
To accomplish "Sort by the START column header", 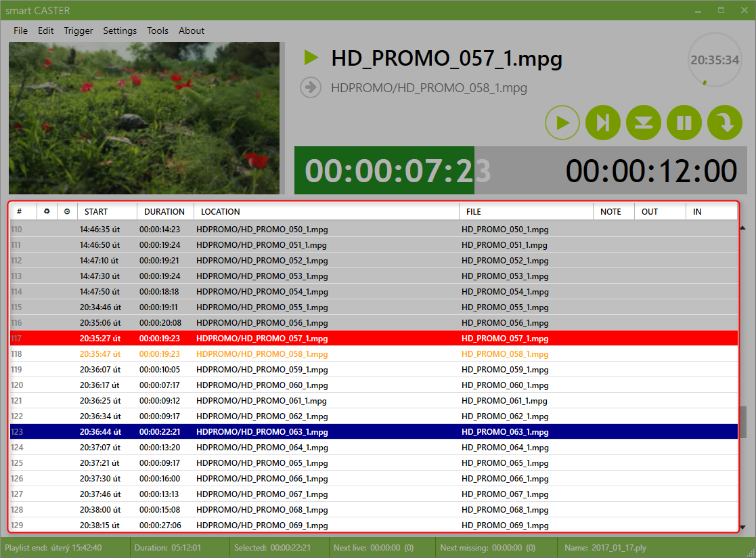I will point(107,212).
